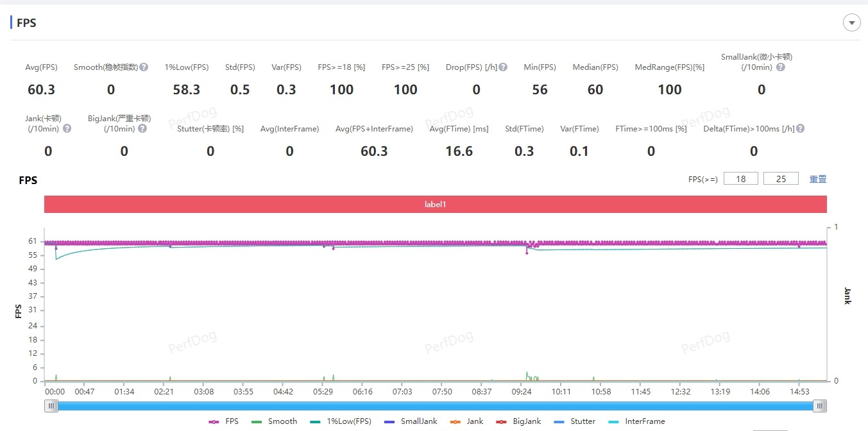The image size is (868, 431).
Task: Toggle FPS series in chart legend
Action: (224, 421)
